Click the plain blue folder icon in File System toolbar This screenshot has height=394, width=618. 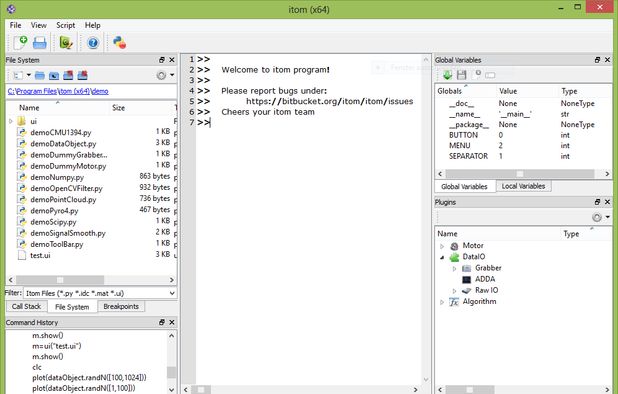(x=39, y=75)
